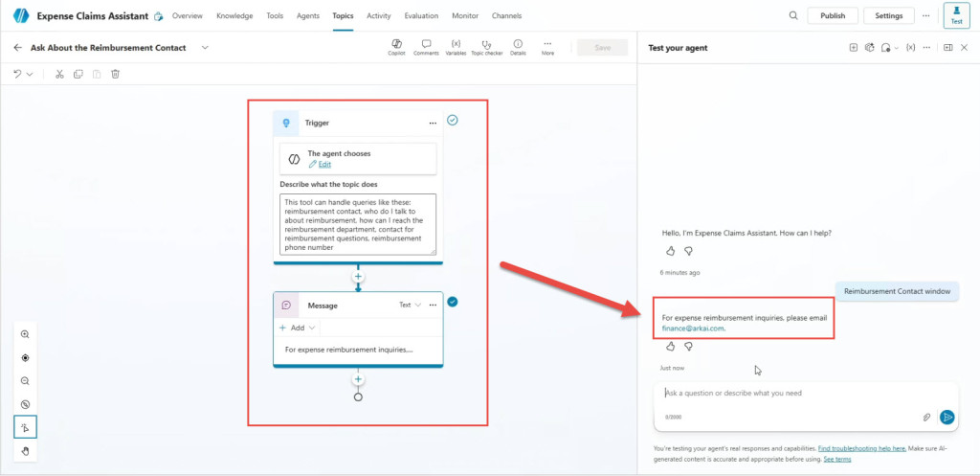
Task: Click the Settings button
Action: coord(889,15)
